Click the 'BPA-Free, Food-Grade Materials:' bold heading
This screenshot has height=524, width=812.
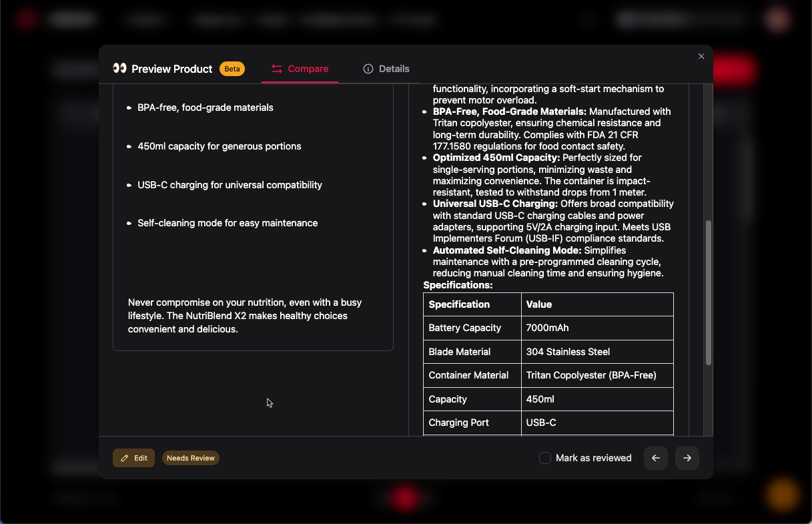coord(510,111)
